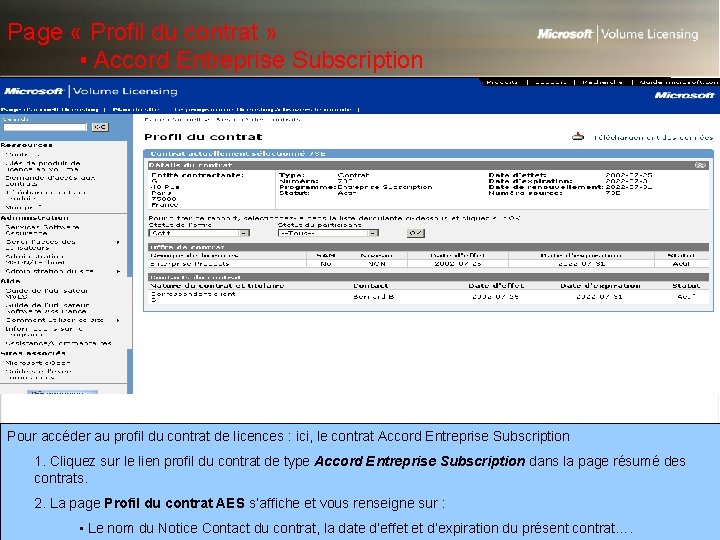This screenshot has width=720, height=540.
Task: Expand the Gérer l'accès des utilisateurs submenu arrow
Action: pyautogui.click(x=118, y=242)
